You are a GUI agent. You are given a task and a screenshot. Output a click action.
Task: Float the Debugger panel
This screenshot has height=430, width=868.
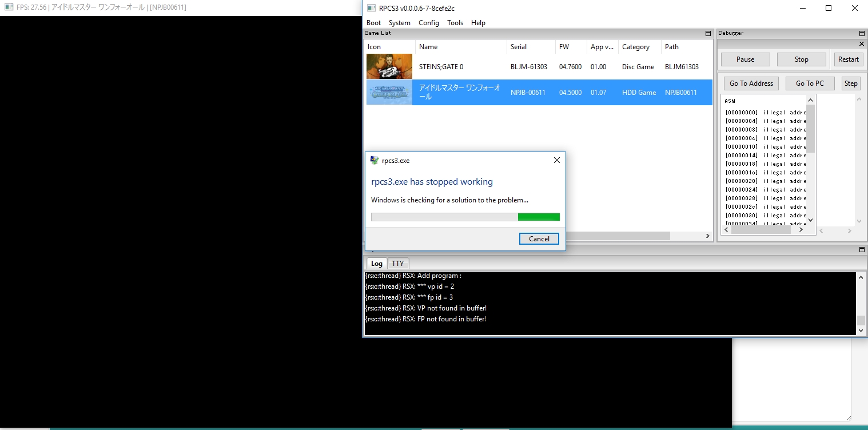[862, 34]
